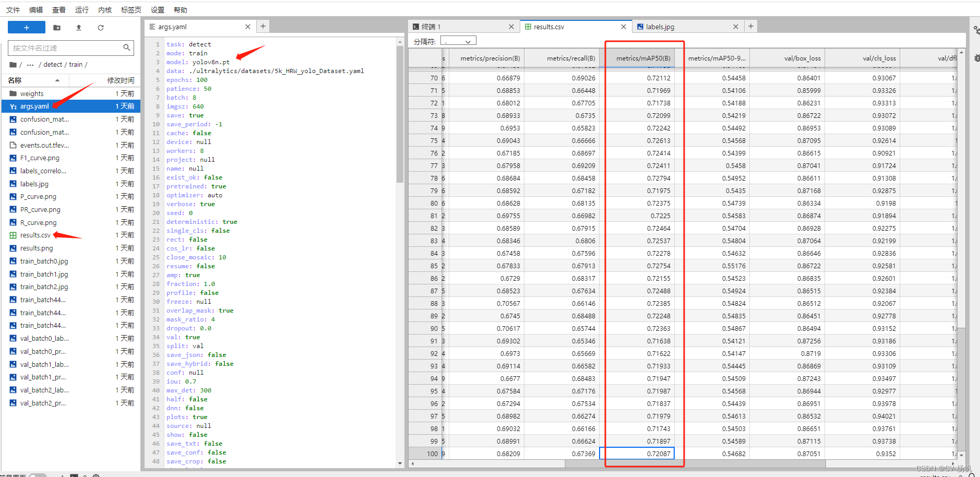Click the metrics/recall(B) column header
The width and height of the screenshot is (980, 477).
[x=561, y=58]
